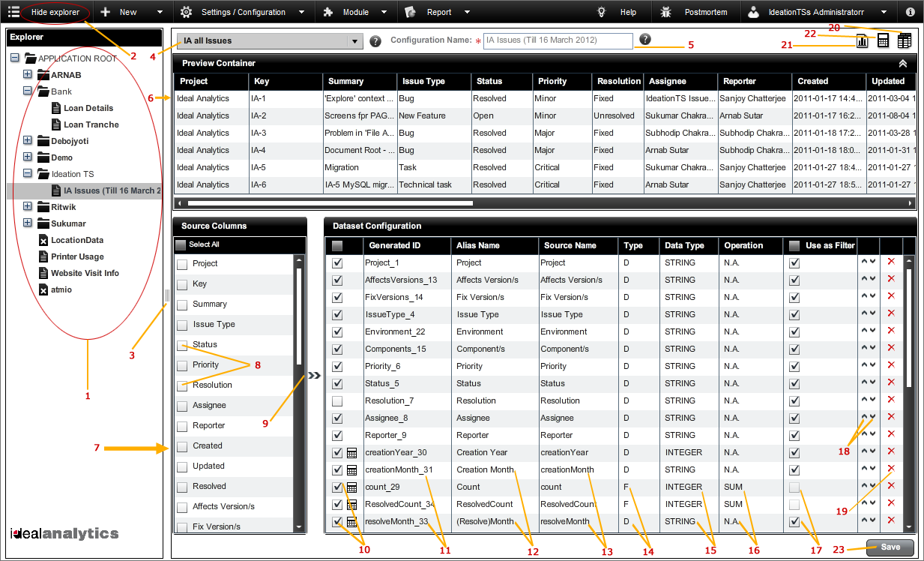This screenshot has width=924, height=561.
Task: Enable Use as Filter for count_29
Action: click(794, 487)
